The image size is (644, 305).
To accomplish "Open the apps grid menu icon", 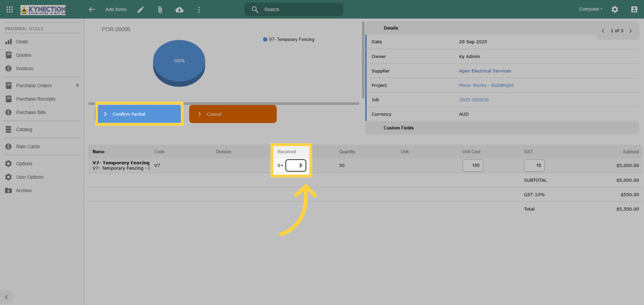I will [x=10, y=9].
